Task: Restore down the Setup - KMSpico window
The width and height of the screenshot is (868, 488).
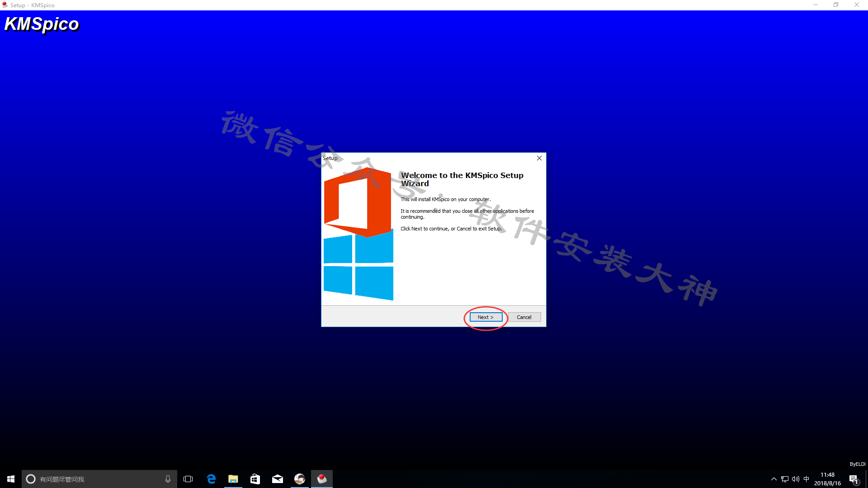Action: click(836, 5)
